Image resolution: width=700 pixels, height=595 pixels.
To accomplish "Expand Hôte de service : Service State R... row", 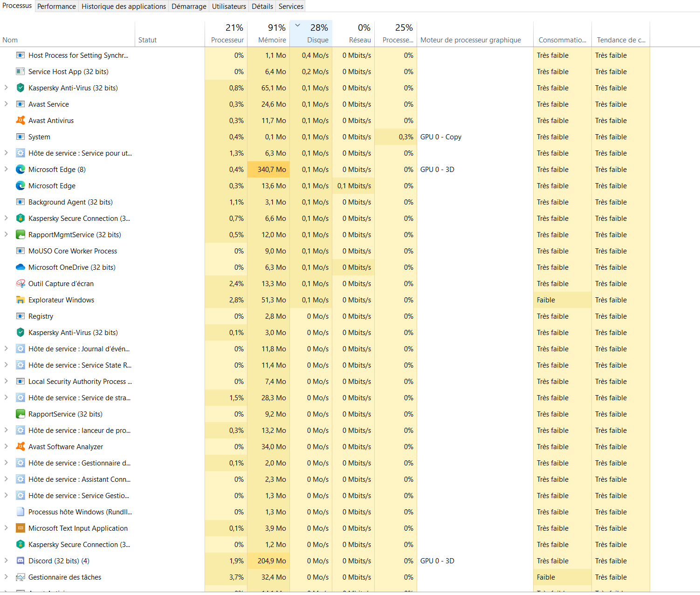I will point(6,364).
